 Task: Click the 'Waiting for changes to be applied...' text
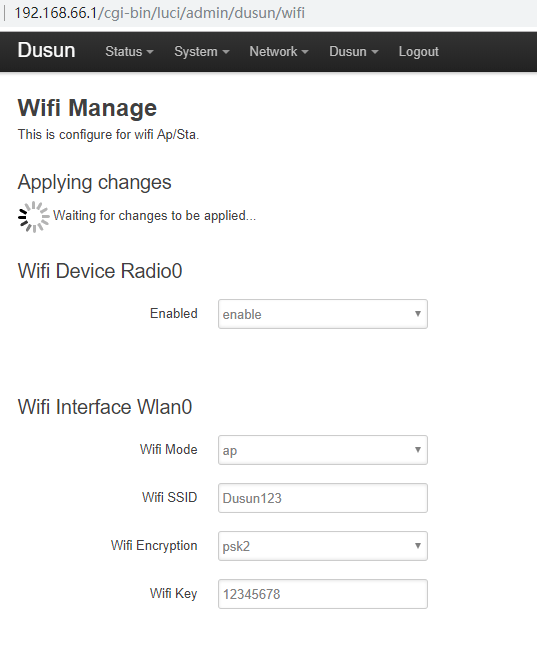(154, 215)
